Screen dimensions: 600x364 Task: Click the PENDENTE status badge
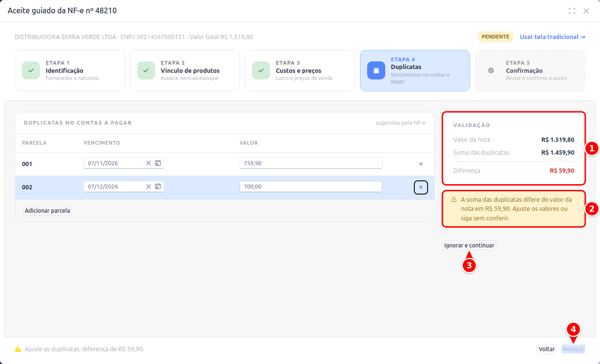tap(495, 37)
